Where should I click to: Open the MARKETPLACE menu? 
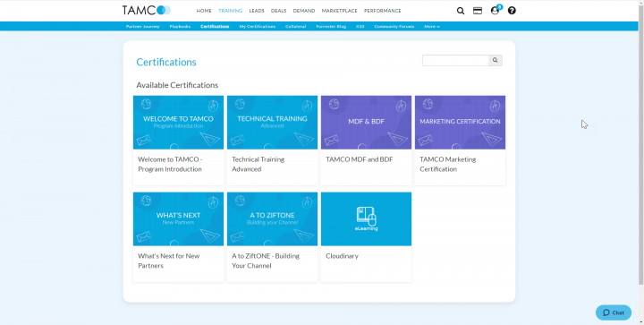pos(339,11)
